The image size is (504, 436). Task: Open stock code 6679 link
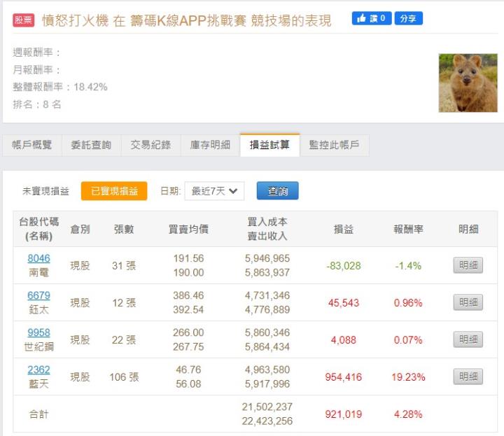pos(39,295)
